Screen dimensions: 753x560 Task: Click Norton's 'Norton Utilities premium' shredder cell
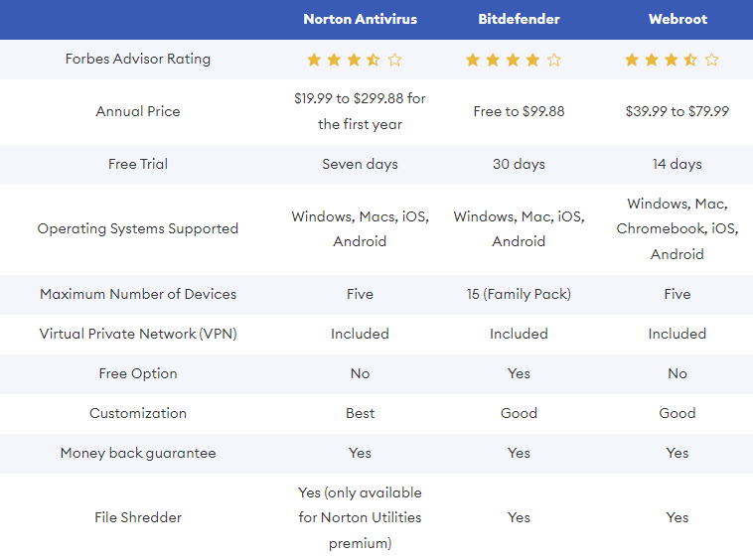pos(360,517)
